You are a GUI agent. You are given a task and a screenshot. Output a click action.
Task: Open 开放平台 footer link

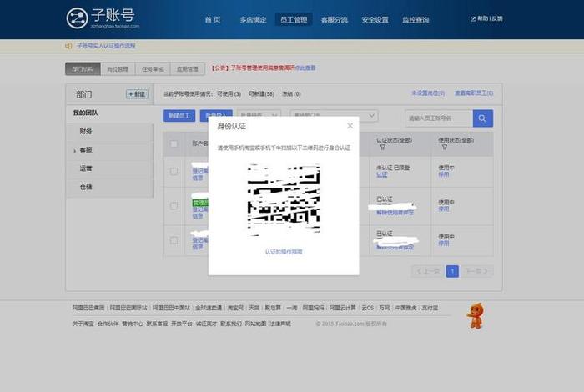181,324
